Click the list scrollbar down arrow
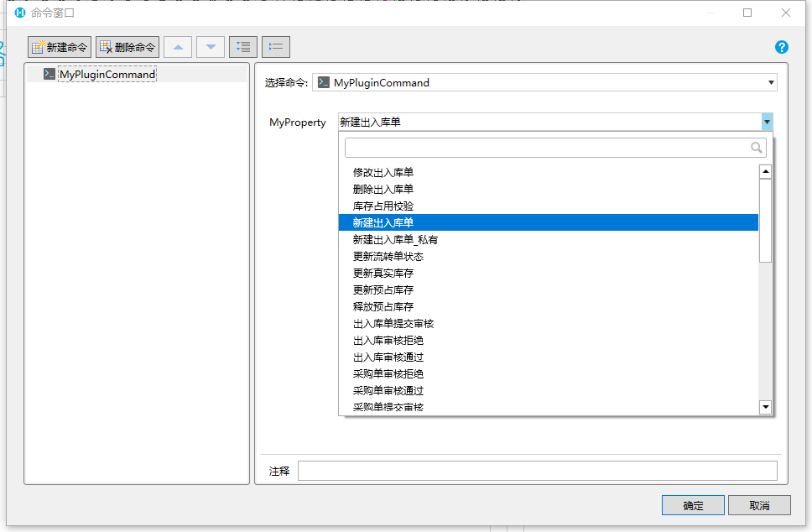812x532 pixels. (765, 407)
